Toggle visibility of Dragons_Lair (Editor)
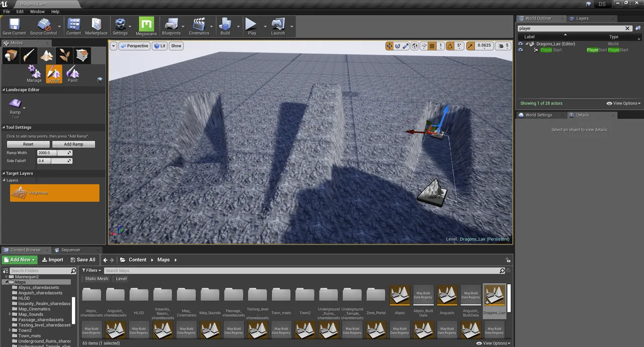 (x=520, y=44)
